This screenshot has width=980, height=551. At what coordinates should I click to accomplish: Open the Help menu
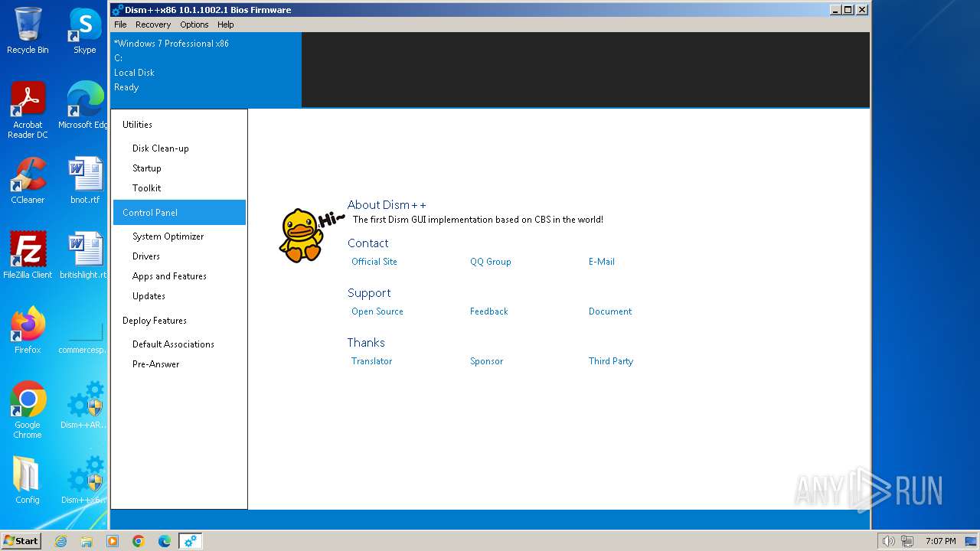pos(226,24)
